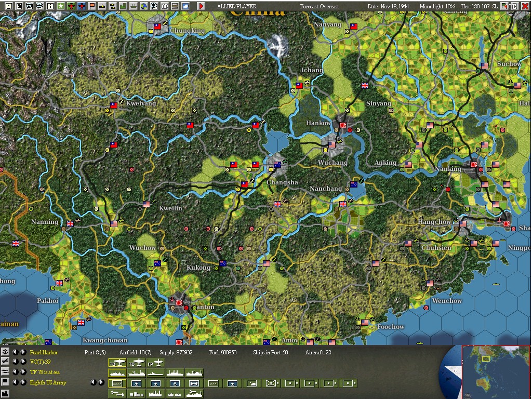532x399 pixels.
Task: Click the crossed-box infantry unit filter
Action: 271,383
